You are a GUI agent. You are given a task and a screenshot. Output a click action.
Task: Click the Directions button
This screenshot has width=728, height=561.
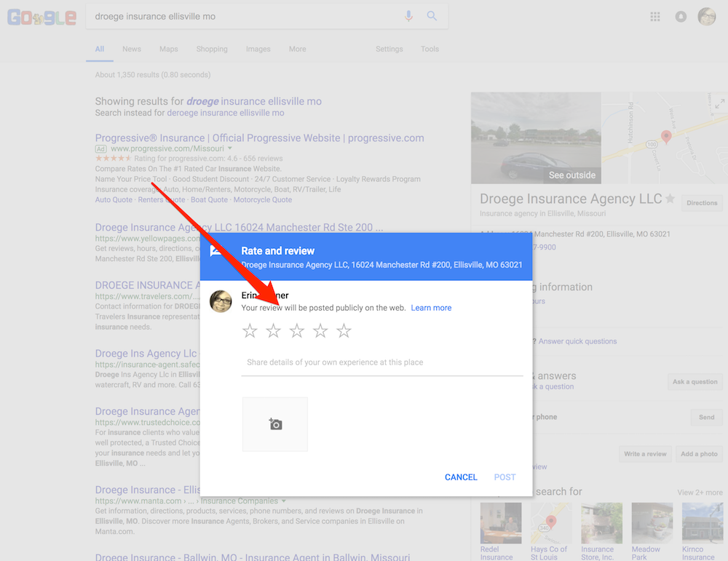pos(702,203)
